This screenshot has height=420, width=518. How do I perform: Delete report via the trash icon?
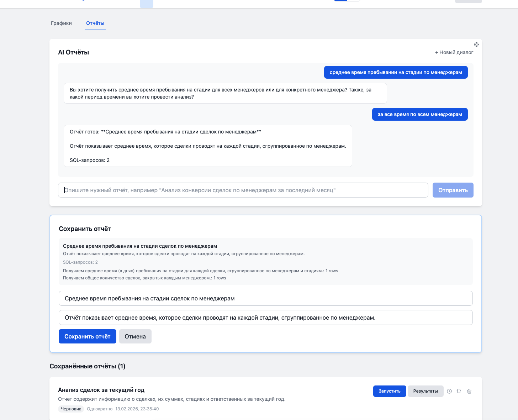(469, 391)
